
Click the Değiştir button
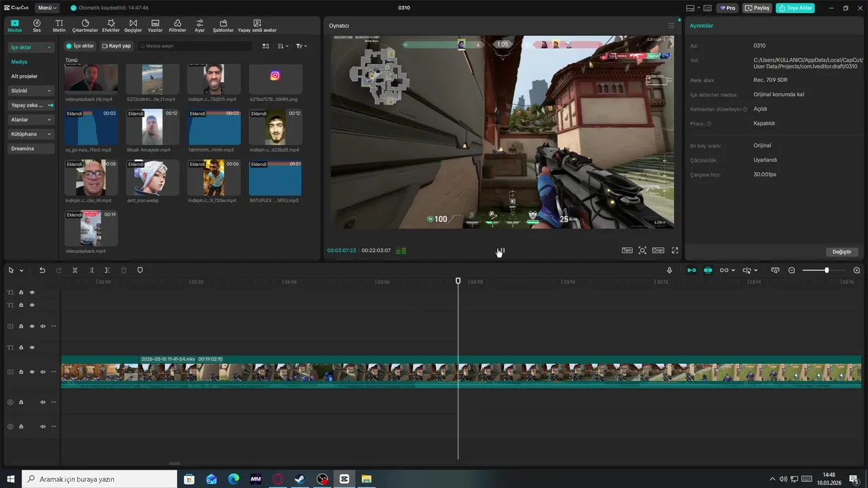pos(842,251)
